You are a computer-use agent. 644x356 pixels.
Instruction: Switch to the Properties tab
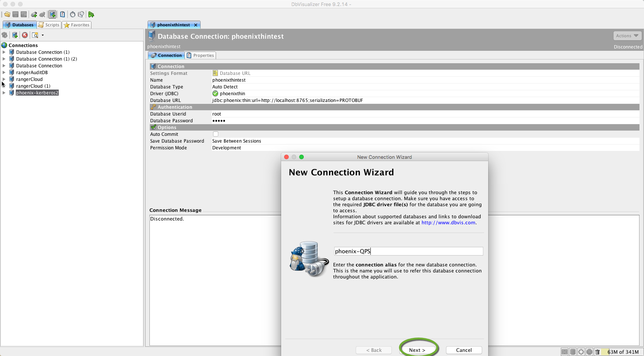201,55
